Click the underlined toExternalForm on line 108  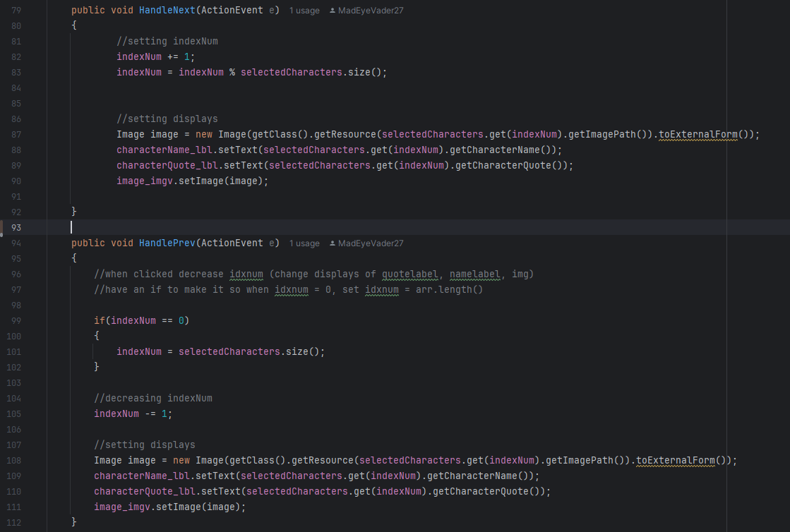point(675,461)
